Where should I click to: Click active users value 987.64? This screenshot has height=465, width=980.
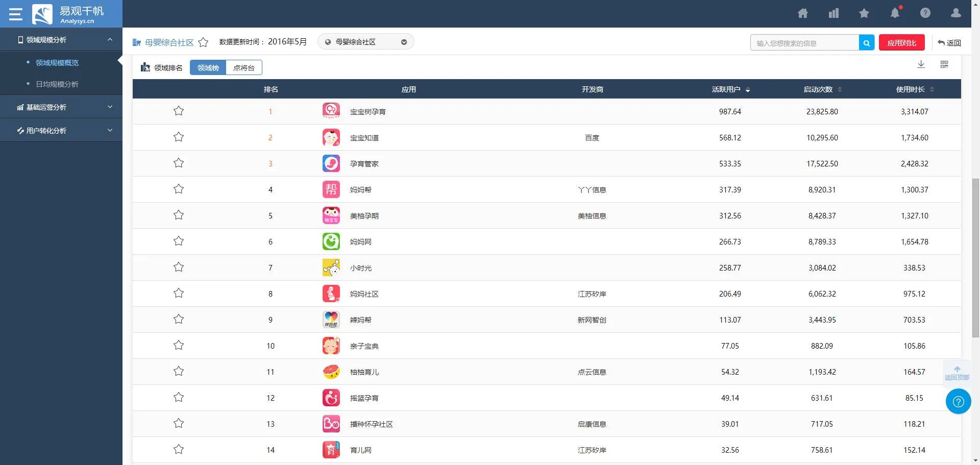click(730, 112)
